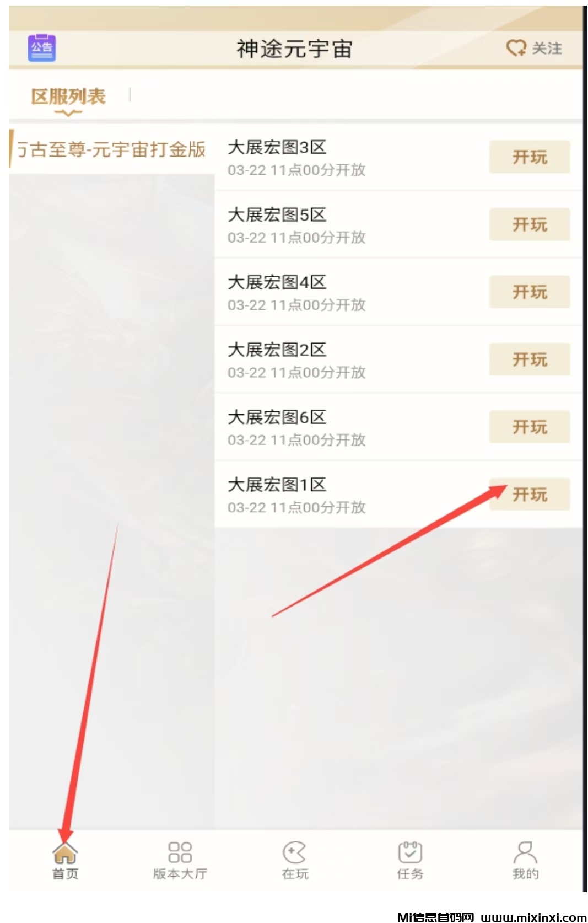Click 开玩 for 大展宏图1区
588x923 pixels.
pos(530,495)
